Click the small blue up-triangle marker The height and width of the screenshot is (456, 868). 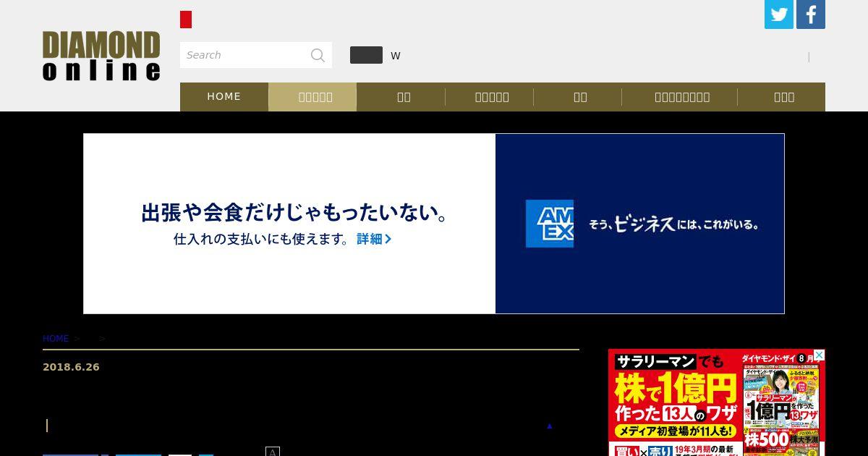click(550, 426)
